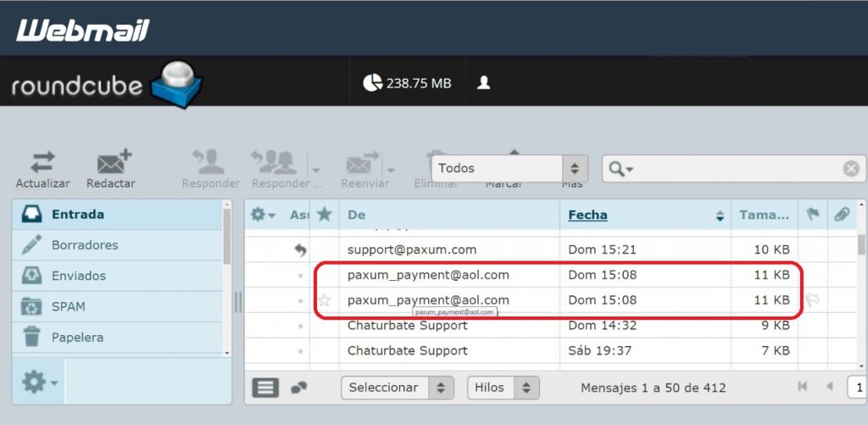Switch to threads view speech-bubbles icon
The height and width of the screenshot is (425, 868).
pos(299,388)
